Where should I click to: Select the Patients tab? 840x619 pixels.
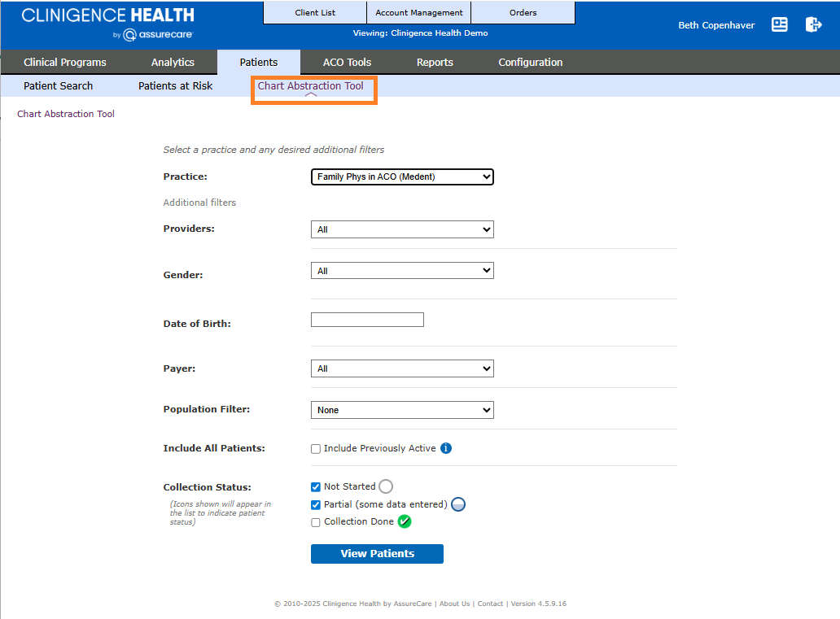click(x=259, y=62)
